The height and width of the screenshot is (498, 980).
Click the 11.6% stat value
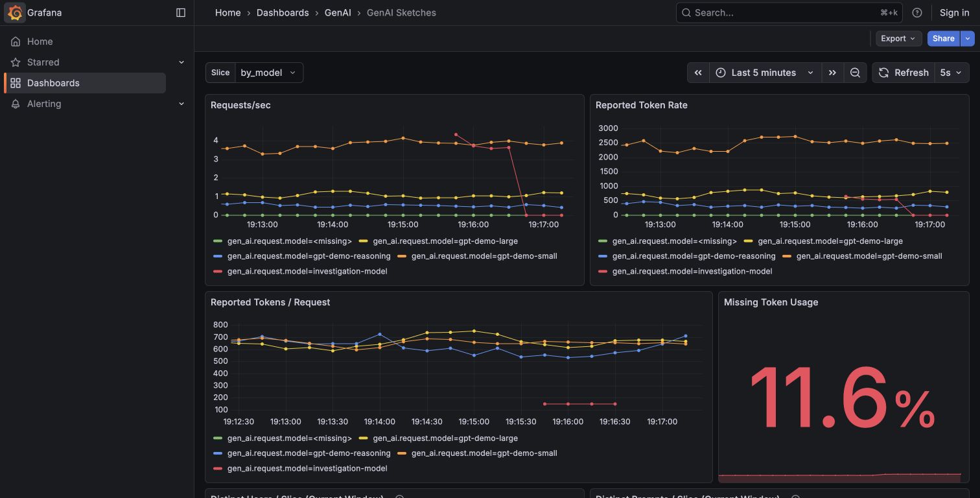[843, 397]
